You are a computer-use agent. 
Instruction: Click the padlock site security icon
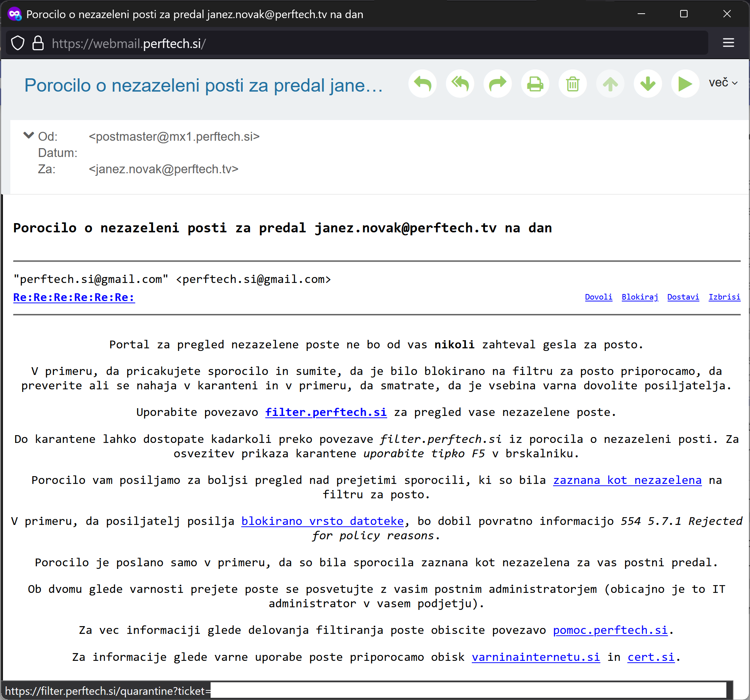click(x=38, y=43)
